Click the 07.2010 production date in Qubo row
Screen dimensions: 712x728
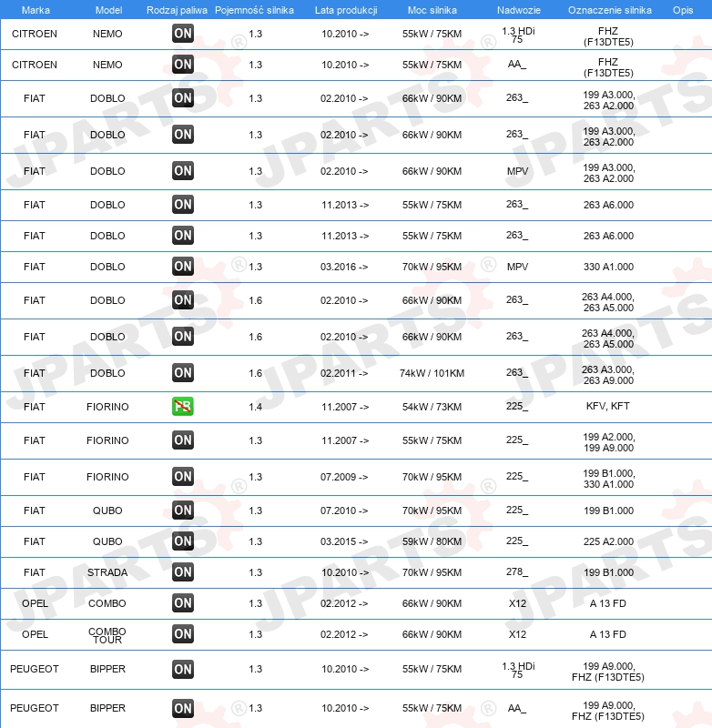(x=344, y=511)
